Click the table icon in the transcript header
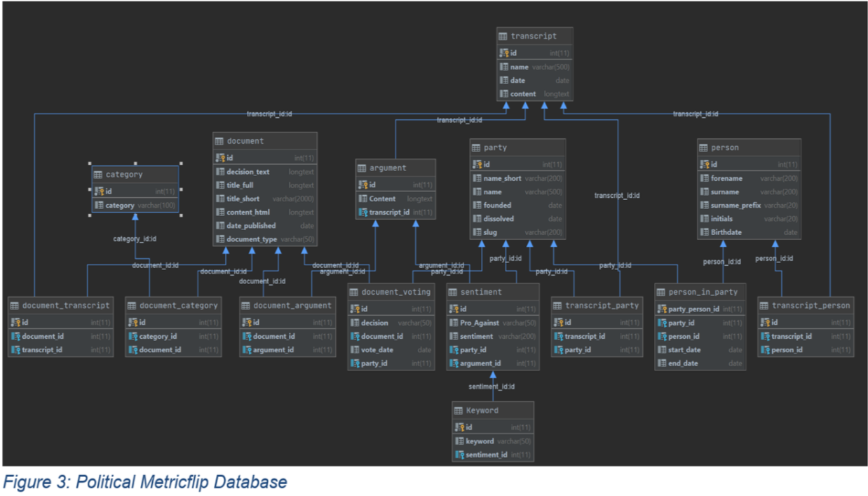 click(503, 36)
